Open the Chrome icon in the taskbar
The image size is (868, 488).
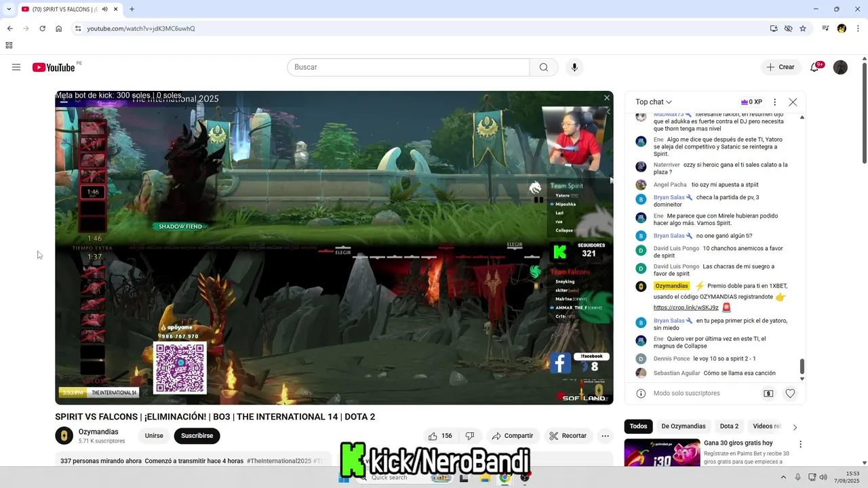pyautogui.click(x=505, y=478)
